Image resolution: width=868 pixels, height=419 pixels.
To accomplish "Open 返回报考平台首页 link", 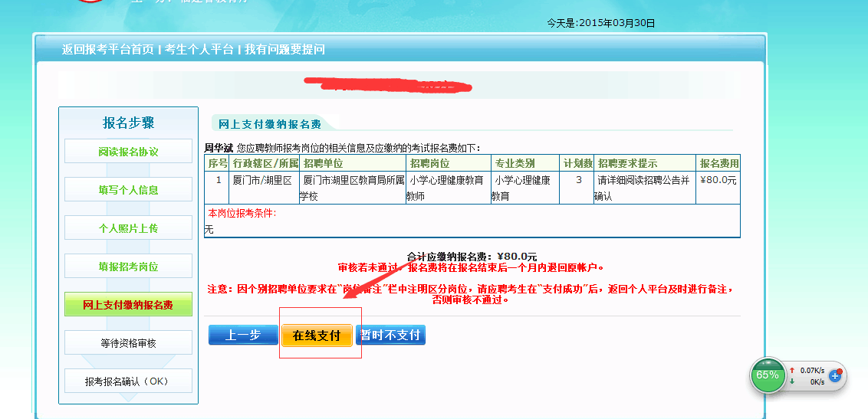I will coord(107,50).
